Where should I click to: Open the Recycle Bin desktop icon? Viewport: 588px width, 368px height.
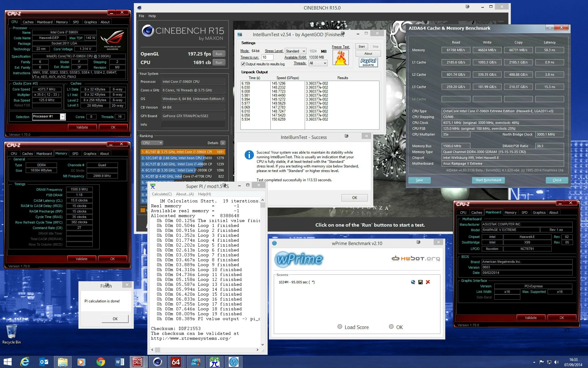[11, 334]
